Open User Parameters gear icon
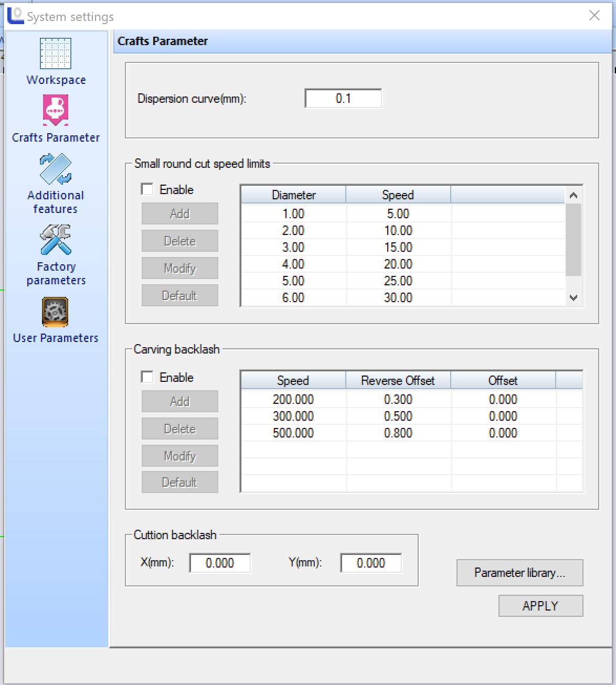616x685 pixels. pyautogui.click(x=56, y=312)
